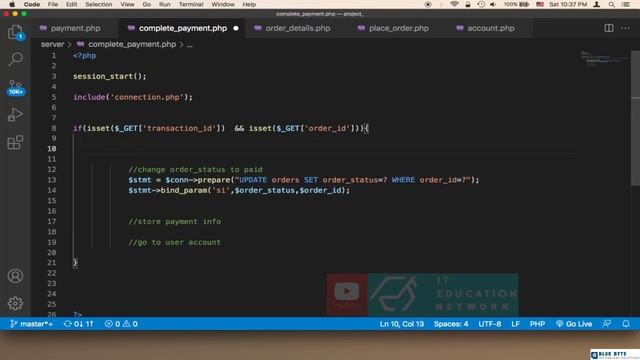Click the feedback icon in status bar

(x=607, y=324)
